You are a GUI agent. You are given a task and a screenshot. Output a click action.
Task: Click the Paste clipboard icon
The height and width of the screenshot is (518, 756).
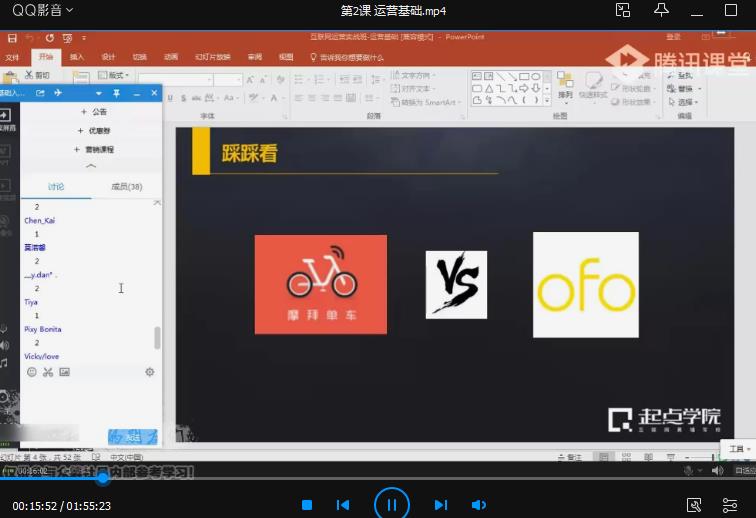10,77
